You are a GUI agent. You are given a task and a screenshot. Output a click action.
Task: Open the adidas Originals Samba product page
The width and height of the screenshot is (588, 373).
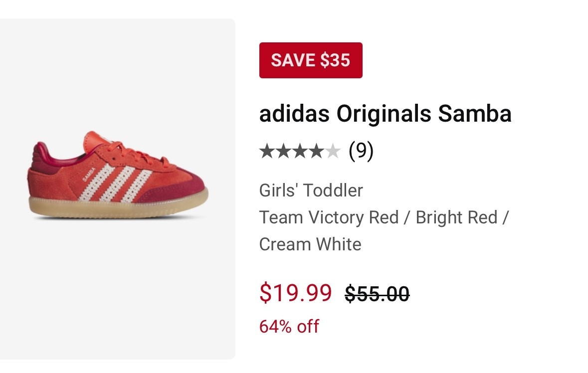coord(386,114)
